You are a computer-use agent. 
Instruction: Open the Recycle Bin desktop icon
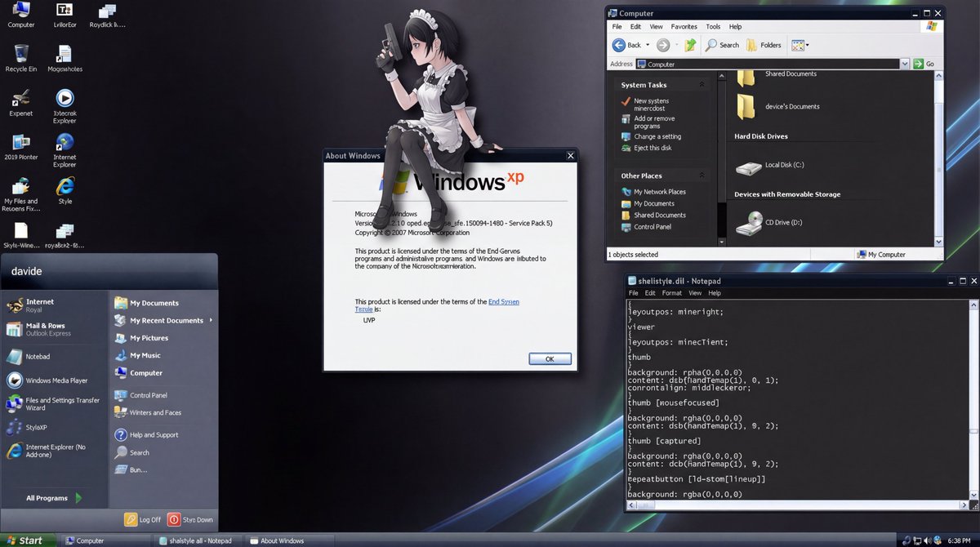click(x=20, y=58)
